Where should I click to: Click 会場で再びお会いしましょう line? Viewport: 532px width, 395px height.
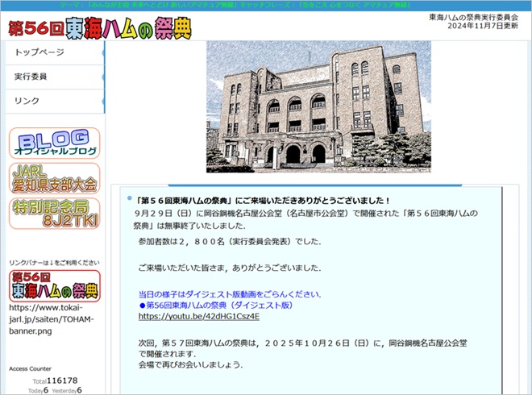tap(190, 365)
